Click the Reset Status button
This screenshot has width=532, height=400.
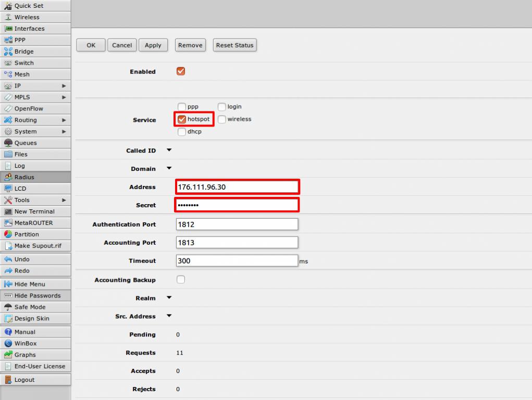tap(234, 45)
